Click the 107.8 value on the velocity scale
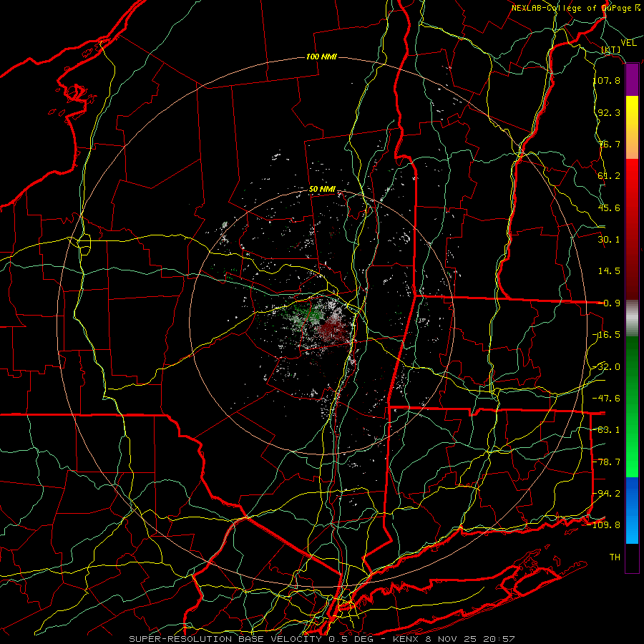The height and width of the screenshot is (644, 644). (x=607, y=80)
